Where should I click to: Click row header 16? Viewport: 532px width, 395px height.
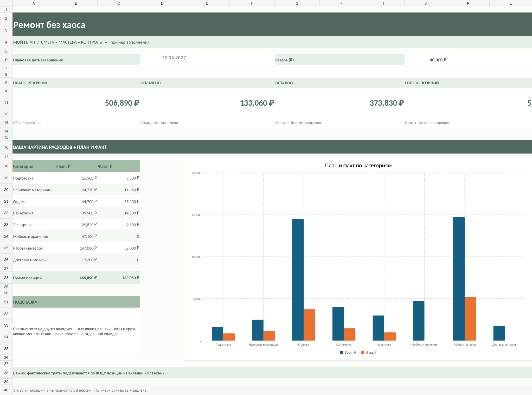tap(6, 147)
